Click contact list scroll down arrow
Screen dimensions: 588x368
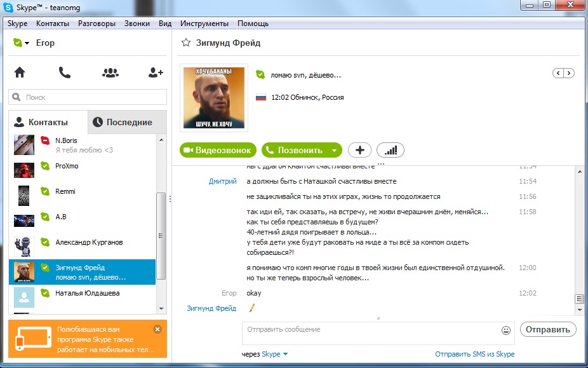[161, 309]
